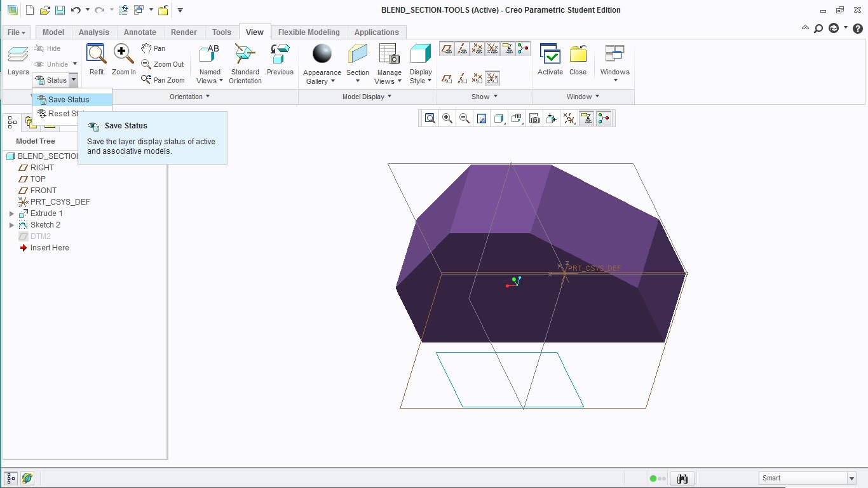Select the FRONT datum plane in tree
The height and width of the screenshot is (488, 868).
43,191
